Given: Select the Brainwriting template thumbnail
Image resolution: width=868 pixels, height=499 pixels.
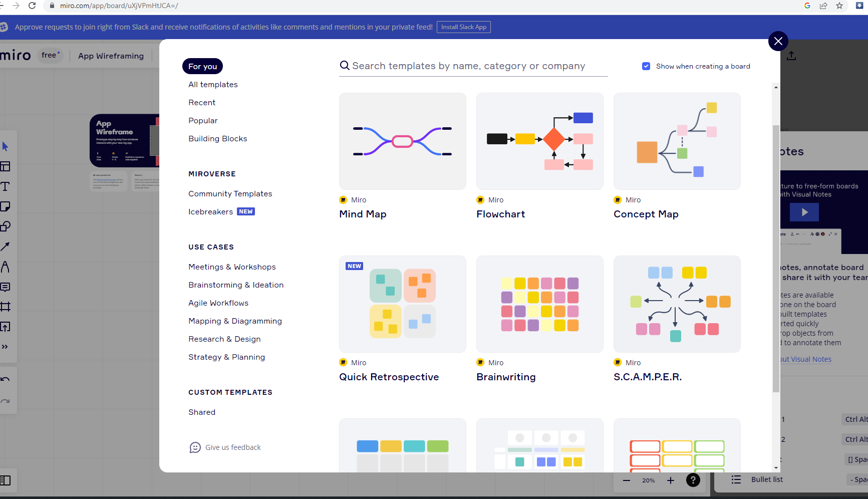Looking at the screenshot, I should click(540, 304).
